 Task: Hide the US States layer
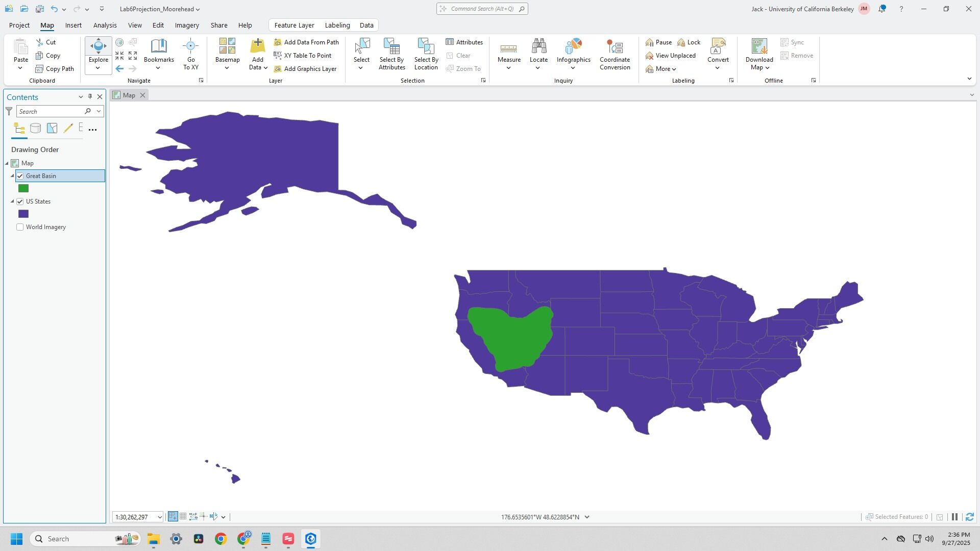(20, 202)
